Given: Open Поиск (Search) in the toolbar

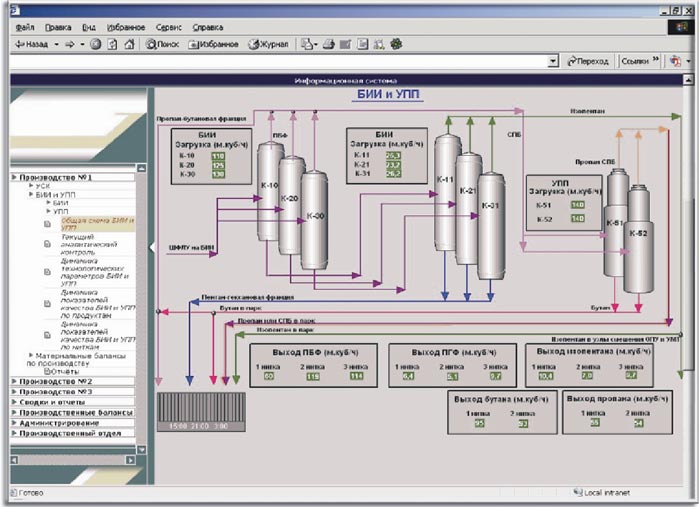Looking at the screenshot, I should [x=162, y=44].
